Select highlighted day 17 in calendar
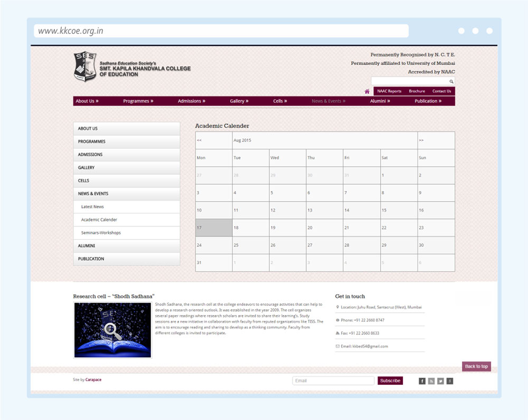 pos(214,228)
